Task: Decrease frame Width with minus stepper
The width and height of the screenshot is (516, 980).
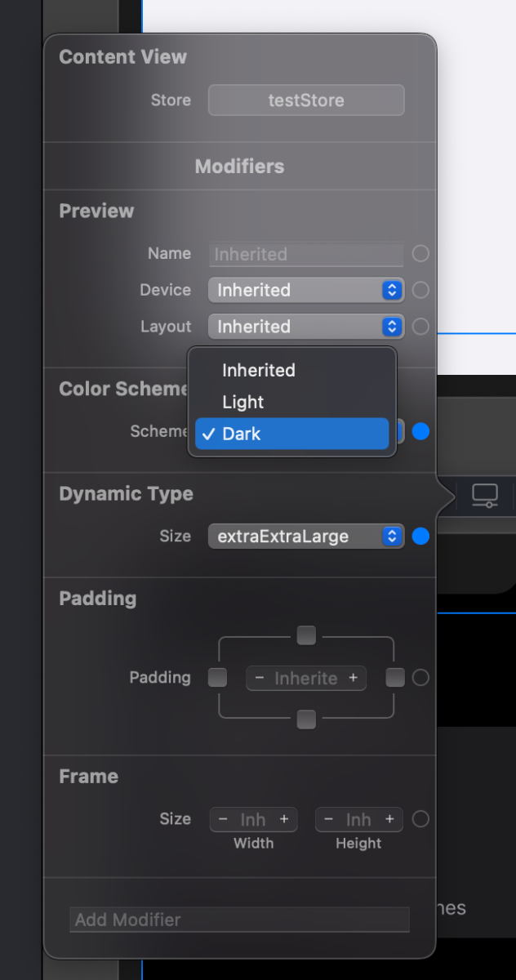Action: point(224,819)
